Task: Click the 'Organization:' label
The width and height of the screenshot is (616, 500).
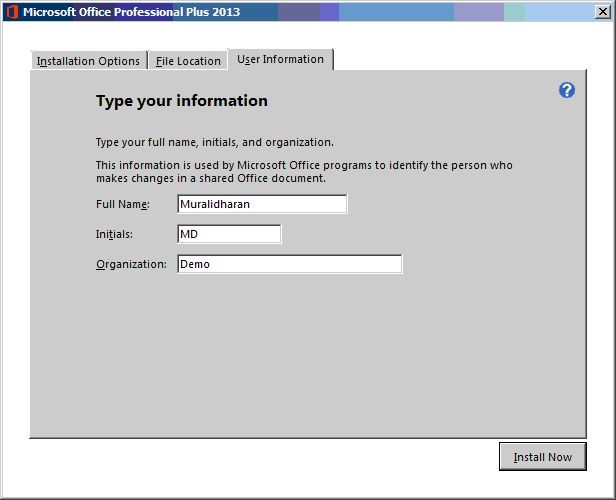Action: coord(131,264)
